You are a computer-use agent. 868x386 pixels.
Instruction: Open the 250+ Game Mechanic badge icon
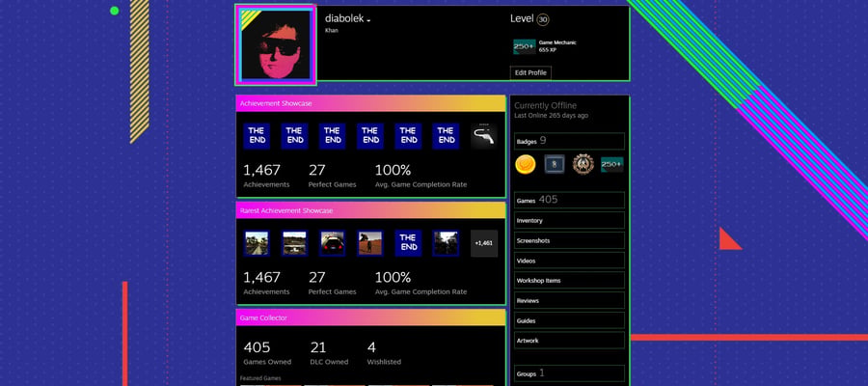coord(525,46)
